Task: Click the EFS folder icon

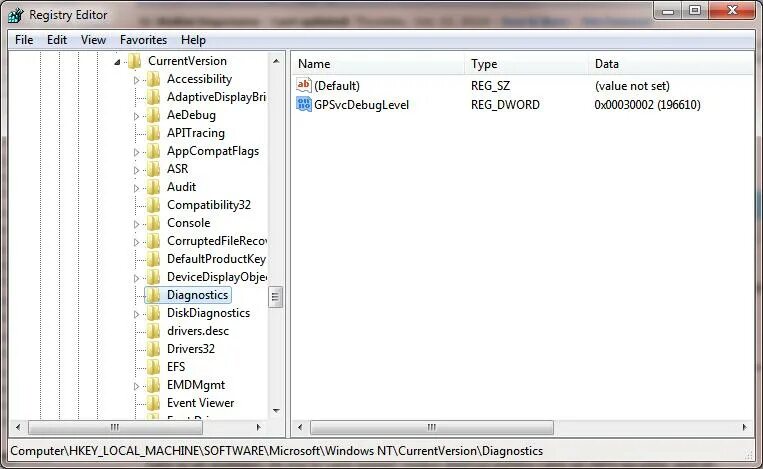Action: (153, 367)
